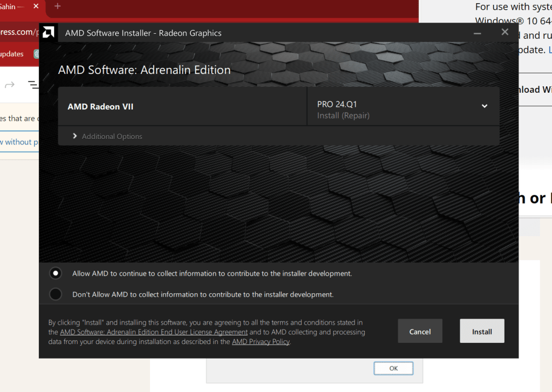Close the AMD Software Installer window
552x392 pixels.
click(505, 32)
